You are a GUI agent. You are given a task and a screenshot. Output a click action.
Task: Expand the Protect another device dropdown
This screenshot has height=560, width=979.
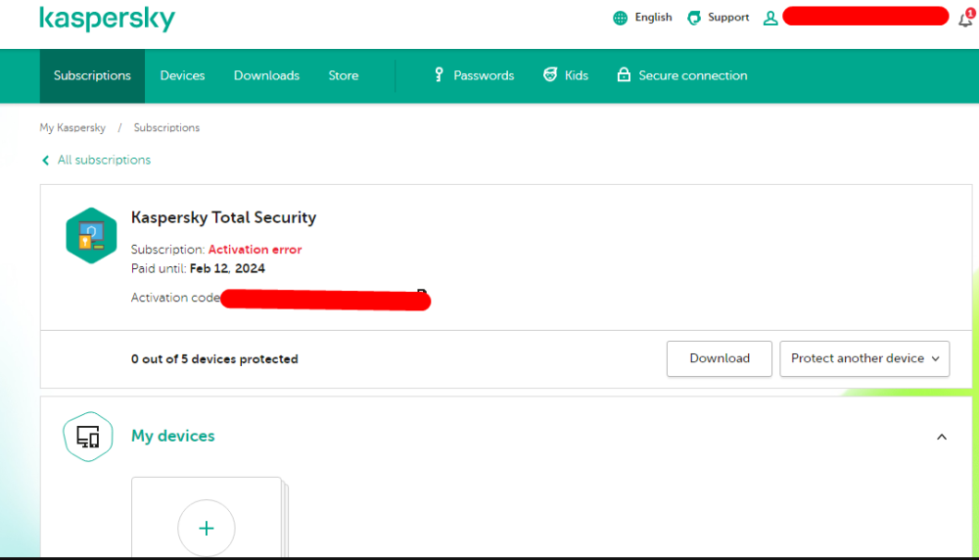point(864,358)
